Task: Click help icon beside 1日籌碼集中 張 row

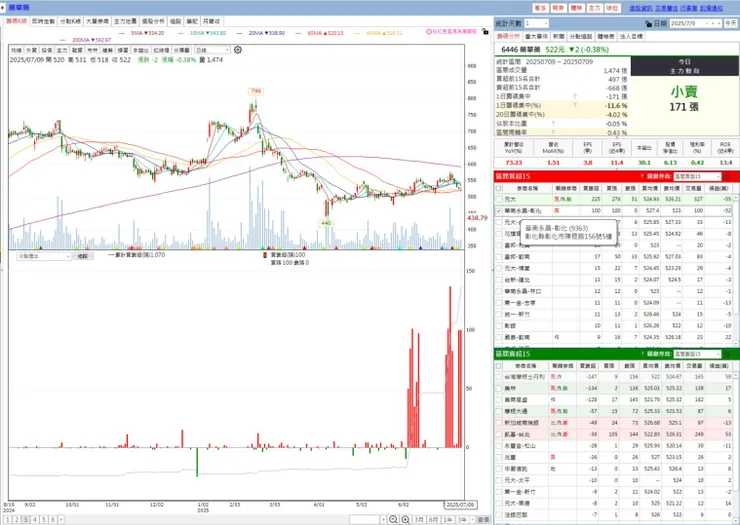Action: [575, 96]
